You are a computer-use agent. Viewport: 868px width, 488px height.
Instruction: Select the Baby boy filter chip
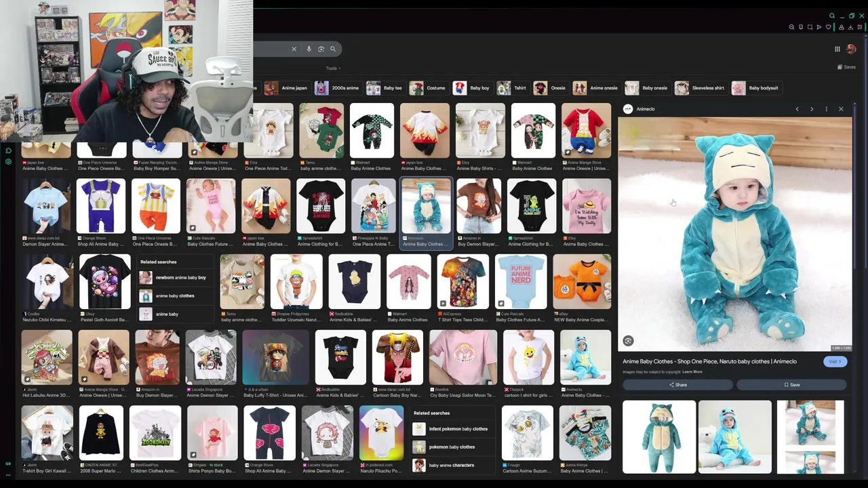(472, 88)
